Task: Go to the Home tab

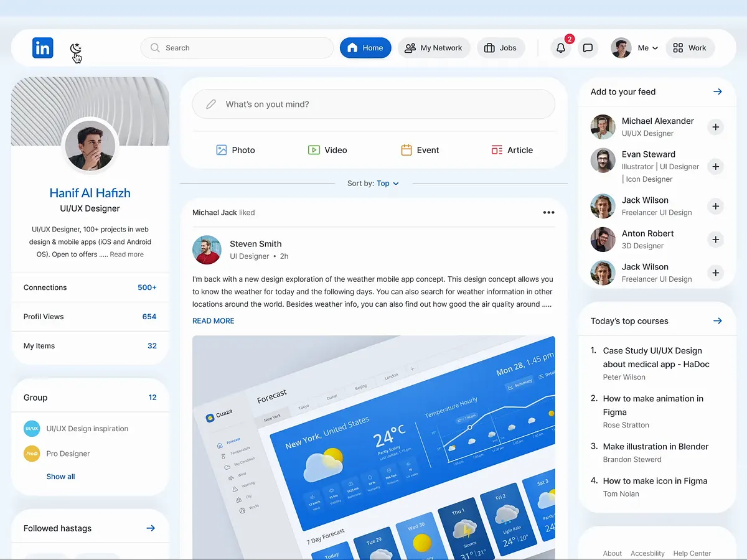Action: 365,48
